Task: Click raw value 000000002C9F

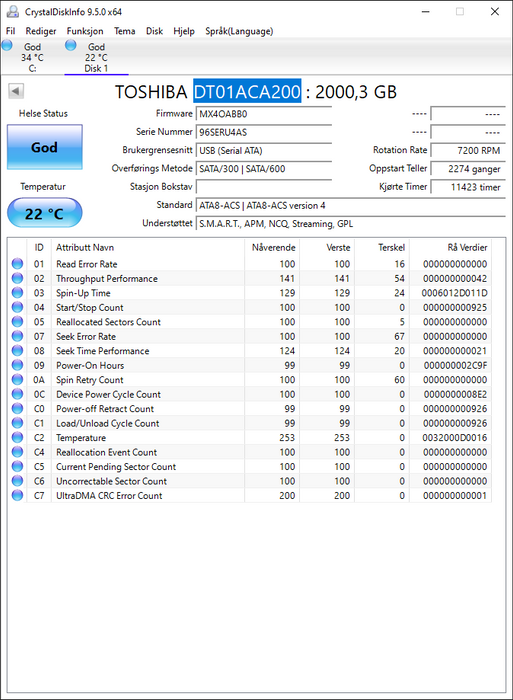Action: (x=455, y=366)
